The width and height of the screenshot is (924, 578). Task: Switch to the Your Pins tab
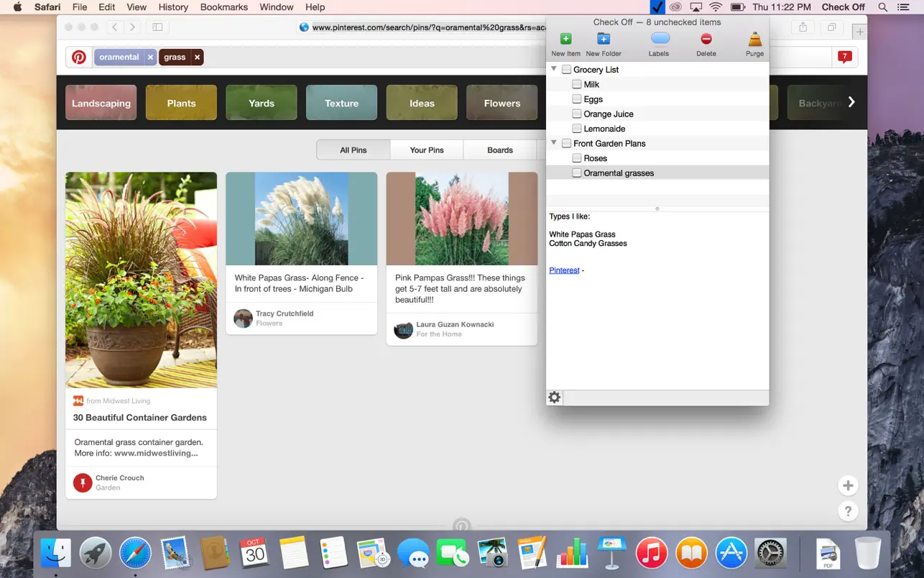427,150
